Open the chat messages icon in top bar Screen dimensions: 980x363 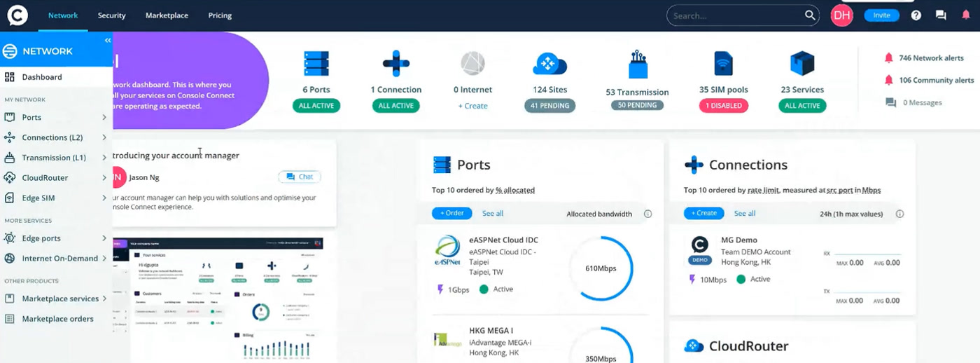tap(941, 15)
